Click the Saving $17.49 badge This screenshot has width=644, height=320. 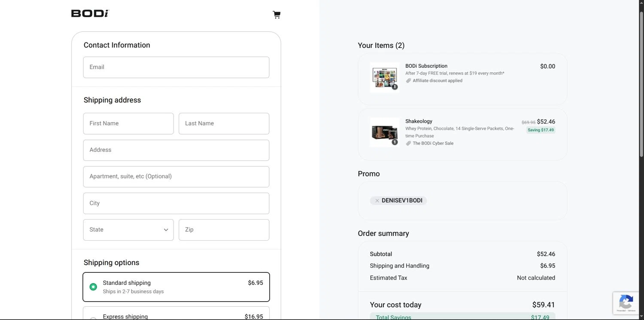click(541, 130)
